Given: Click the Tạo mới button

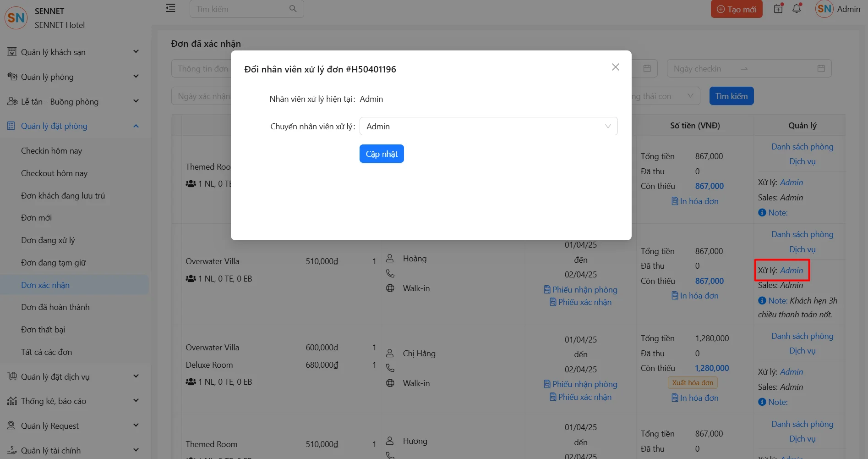Looking at the screenshot, I should pos(736,9).
